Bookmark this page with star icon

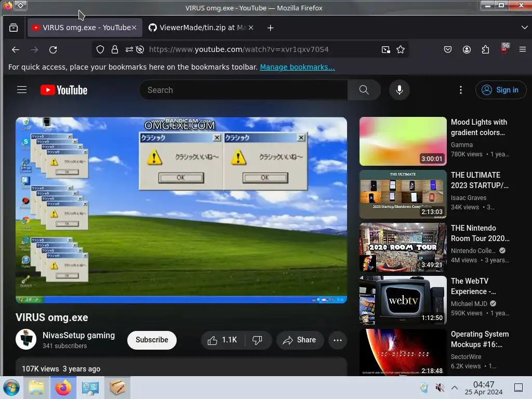[x=401, y=49]
